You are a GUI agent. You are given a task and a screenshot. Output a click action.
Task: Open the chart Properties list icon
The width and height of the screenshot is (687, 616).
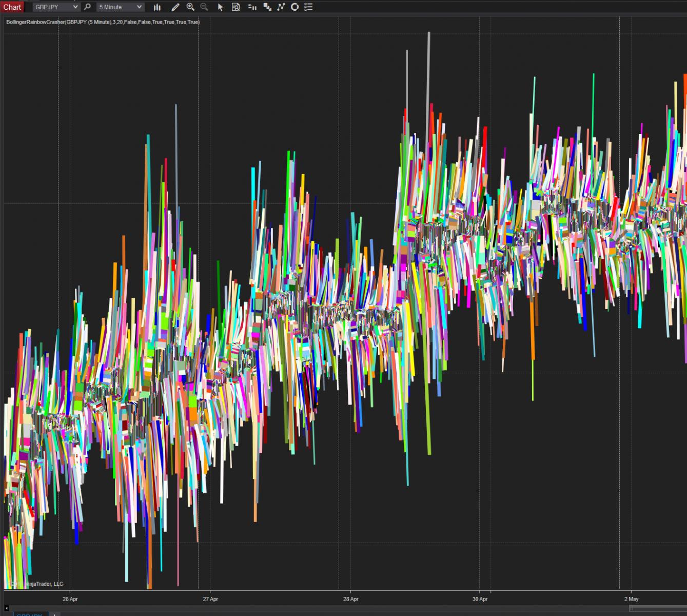(308, 7)
